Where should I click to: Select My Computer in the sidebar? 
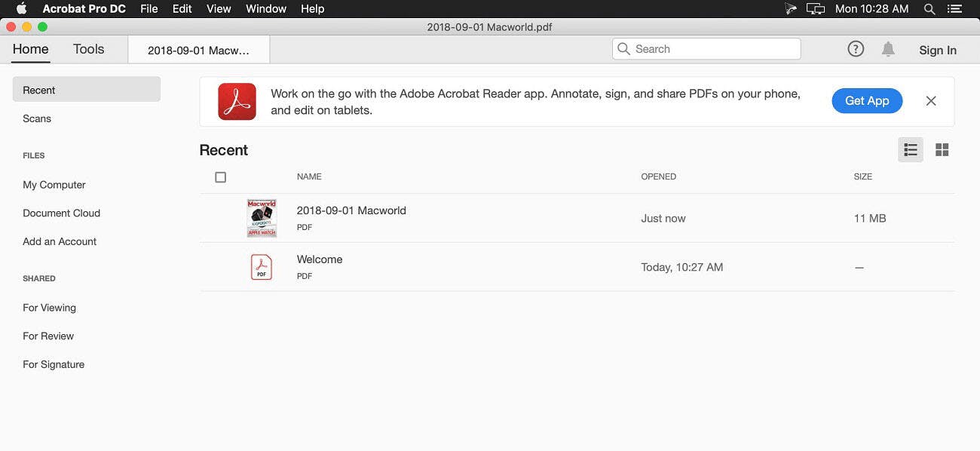coord(54,185)
